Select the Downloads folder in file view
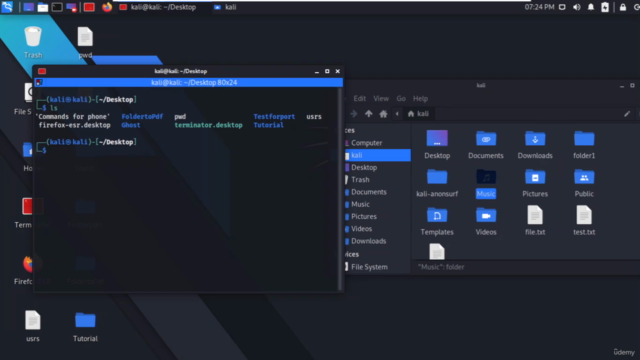Image resolution: width=640 pixels, height=360 pixels. 535,144
